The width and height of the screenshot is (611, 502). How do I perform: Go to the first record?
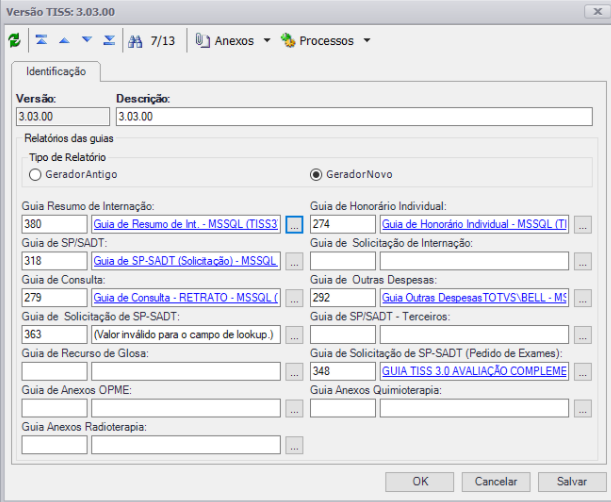41,40
